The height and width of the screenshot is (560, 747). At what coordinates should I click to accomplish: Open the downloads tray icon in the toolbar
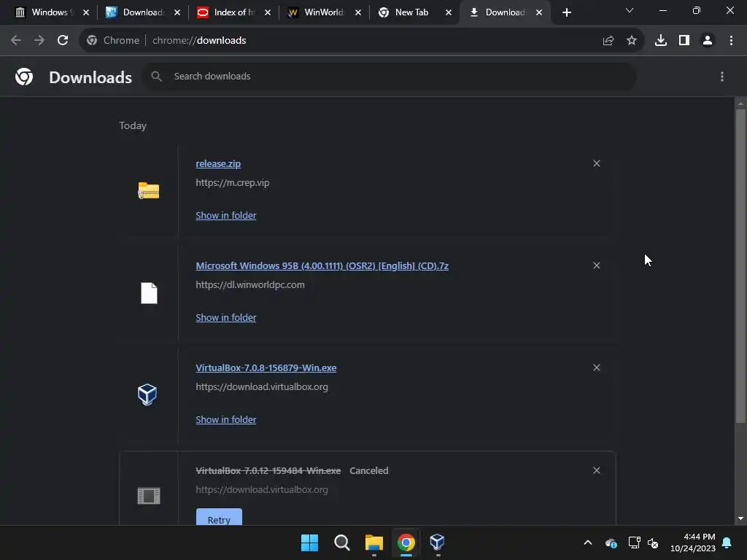(661, 41)
